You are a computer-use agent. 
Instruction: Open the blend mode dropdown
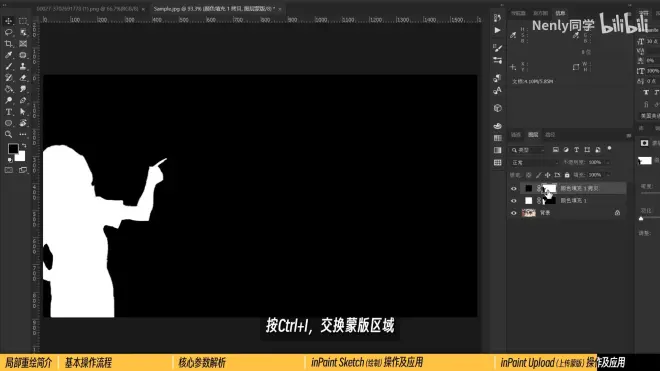[x=535, y=163]
